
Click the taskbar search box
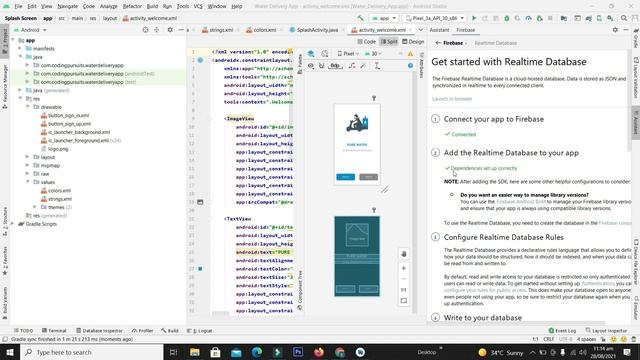coord(92,352)
